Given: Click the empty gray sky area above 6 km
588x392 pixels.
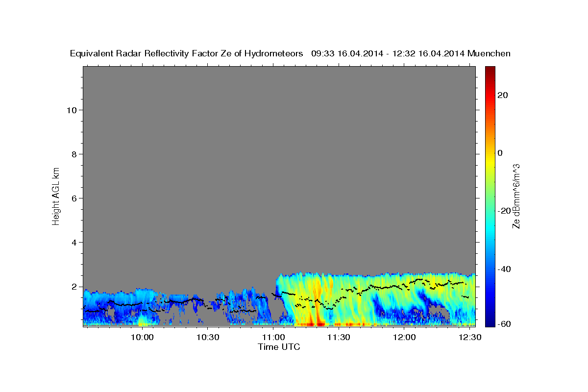Looking at the screenshot, I should click(279, 132).
